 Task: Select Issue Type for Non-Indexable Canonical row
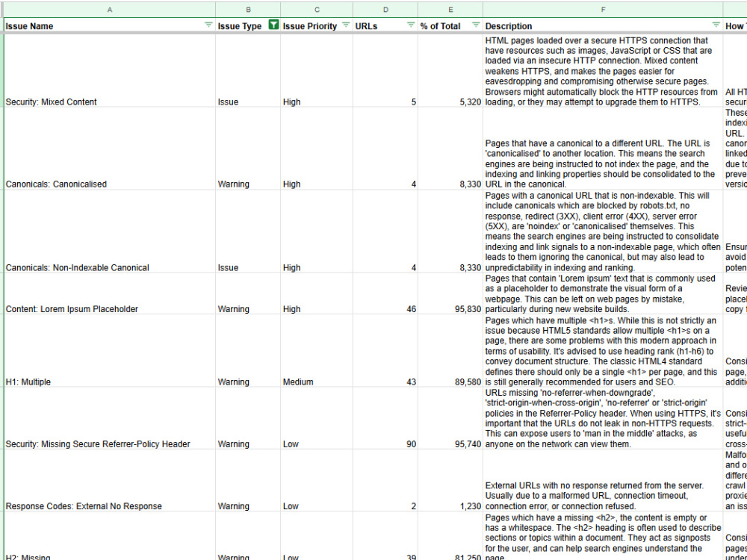[248, 231]
